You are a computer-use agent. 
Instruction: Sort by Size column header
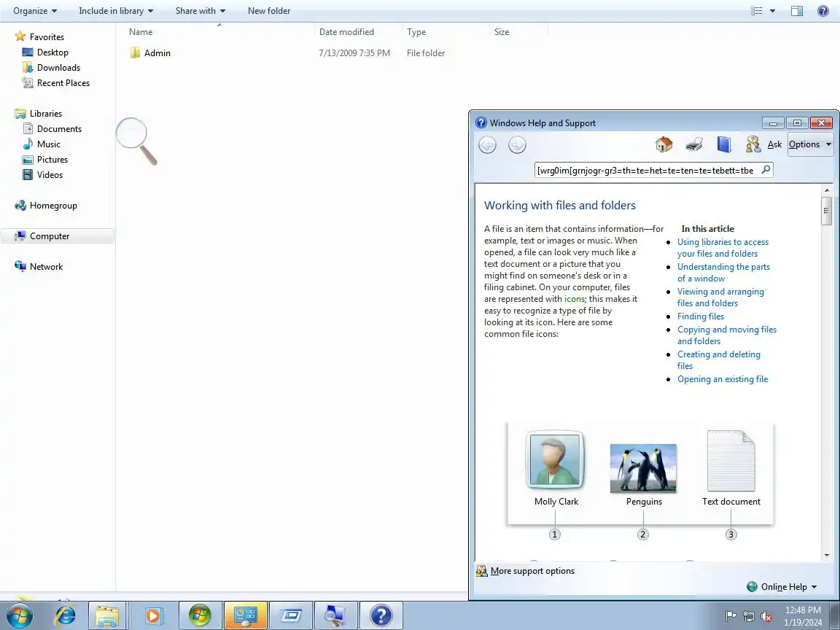502,31
